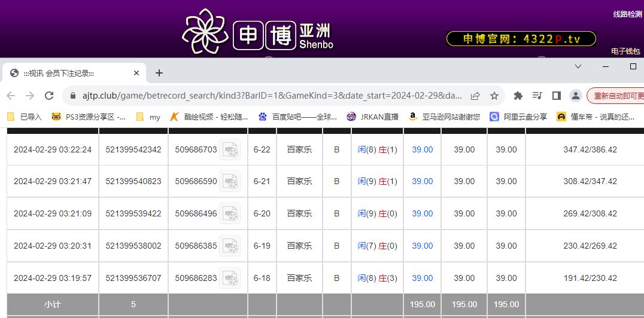This screenshot has height=318, width=644.
Task: Close the 视讯 会员下注纪录 tab
Action: click(136, 73)
